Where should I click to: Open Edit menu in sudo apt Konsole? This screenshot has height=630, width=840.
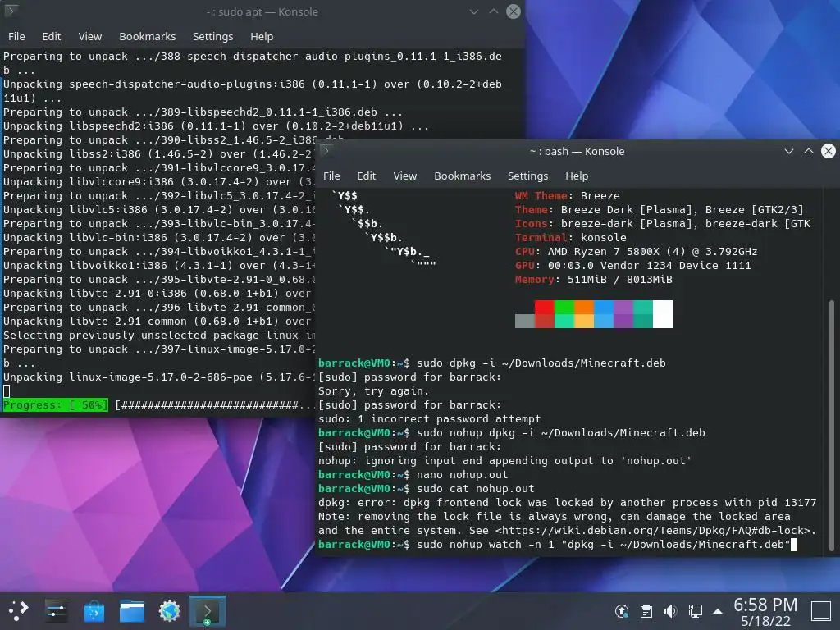pyautogui.click(x=52, y=36)
